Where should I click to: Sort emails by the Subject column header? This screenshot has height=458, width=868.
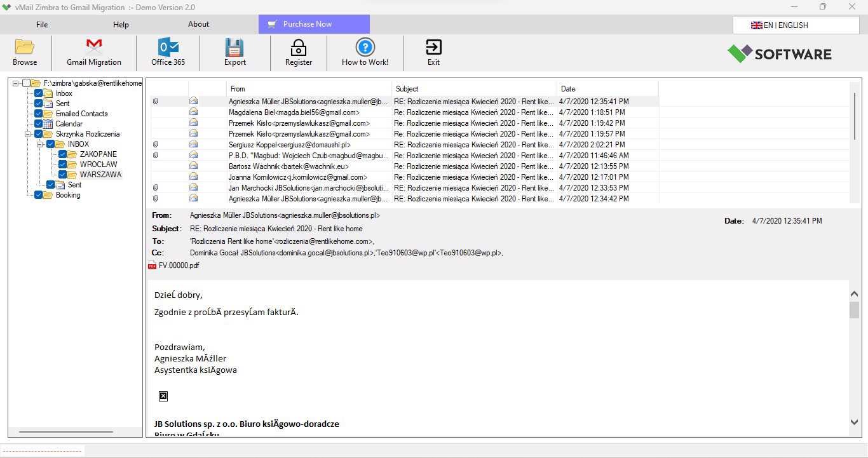click(474, 89)
